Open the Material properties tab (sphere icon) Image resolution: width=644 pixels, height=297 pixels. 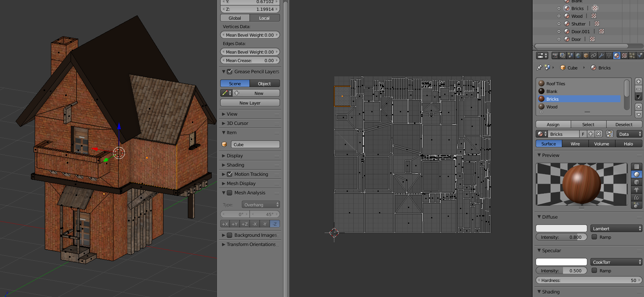coord(617,56)
